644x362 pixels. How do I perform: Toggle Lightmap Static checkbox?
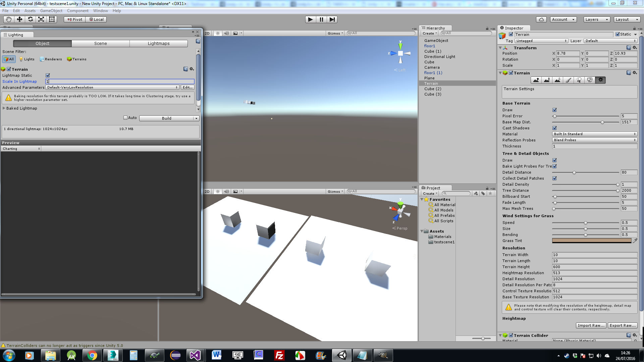(x=48, y=75)
